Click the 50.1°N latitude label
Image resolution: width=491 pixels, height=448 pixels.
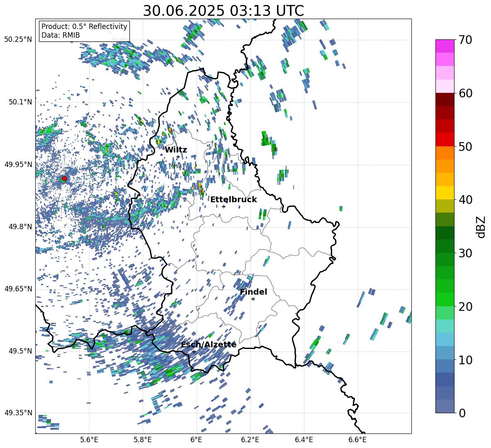click(20, 102)
